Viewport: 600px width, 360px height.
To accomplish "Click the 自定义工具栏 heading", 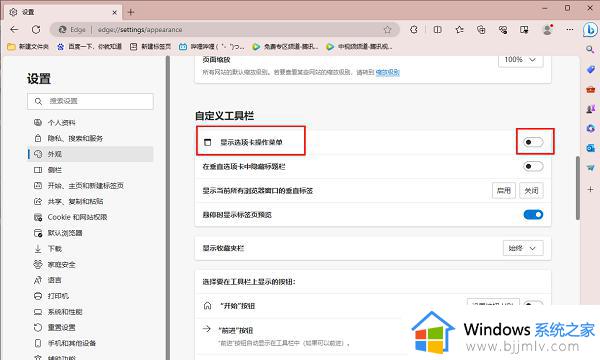I will (225, 116).
